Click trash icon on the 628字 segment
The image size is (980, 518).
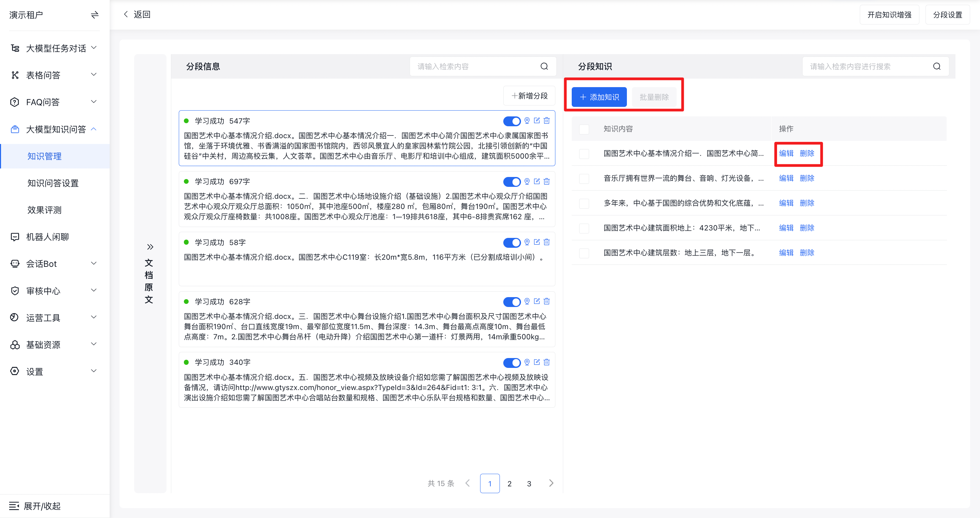pos(547,301)
